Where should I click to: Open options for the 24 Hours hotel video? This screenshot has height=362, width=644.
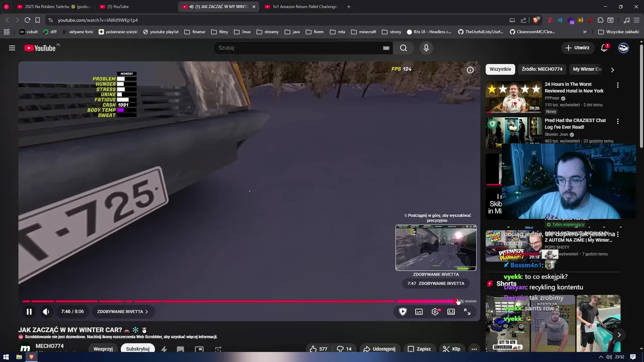(618, 85)
